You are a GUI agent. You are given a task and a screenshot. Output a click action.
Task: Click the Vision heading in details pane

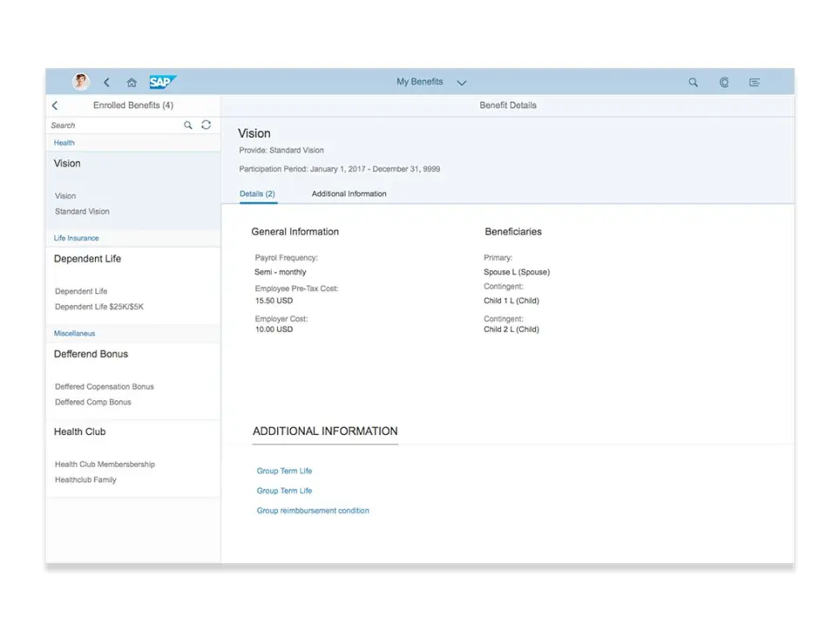pyautogui.click(x=254, y=133)
